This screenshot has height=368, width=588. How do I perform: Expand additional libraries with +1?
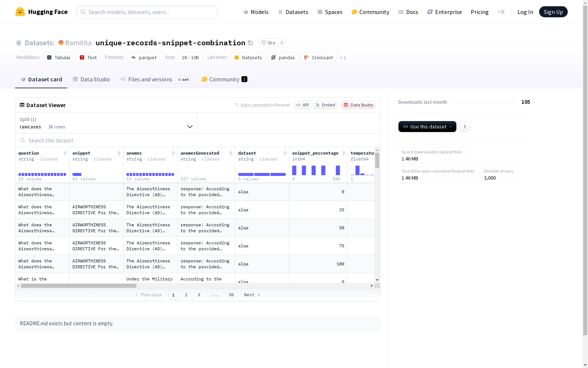point(343,57)
